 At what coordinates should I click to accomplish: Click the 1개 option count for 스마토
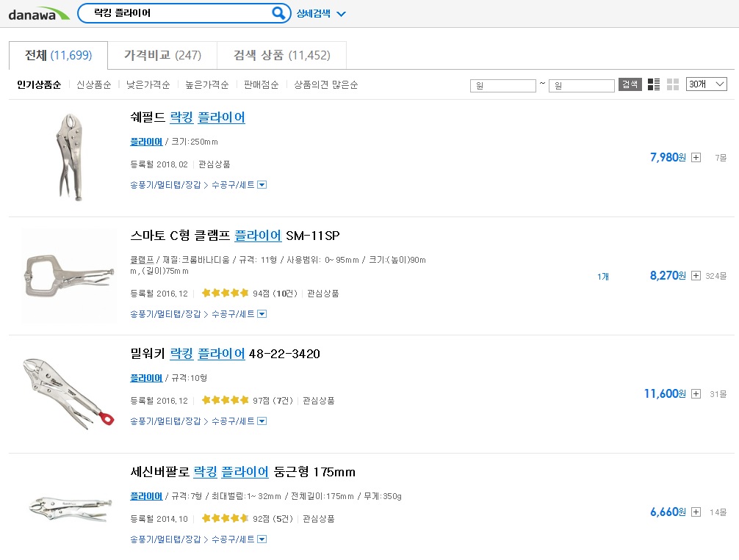pos(603,277)
